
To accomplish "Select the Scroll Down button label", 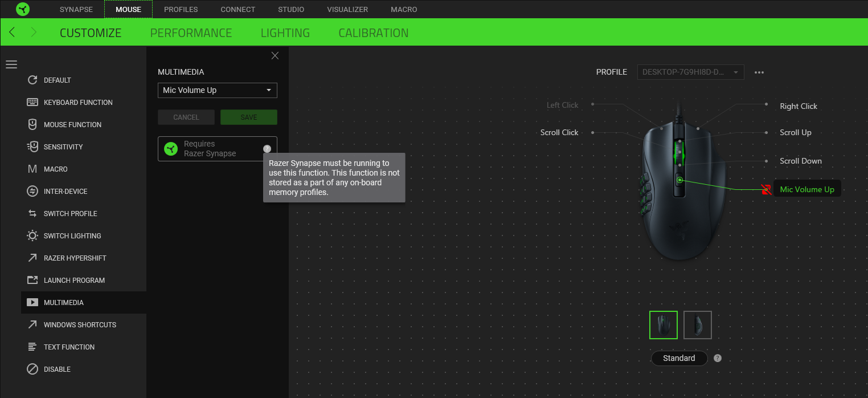I will 801,161.
